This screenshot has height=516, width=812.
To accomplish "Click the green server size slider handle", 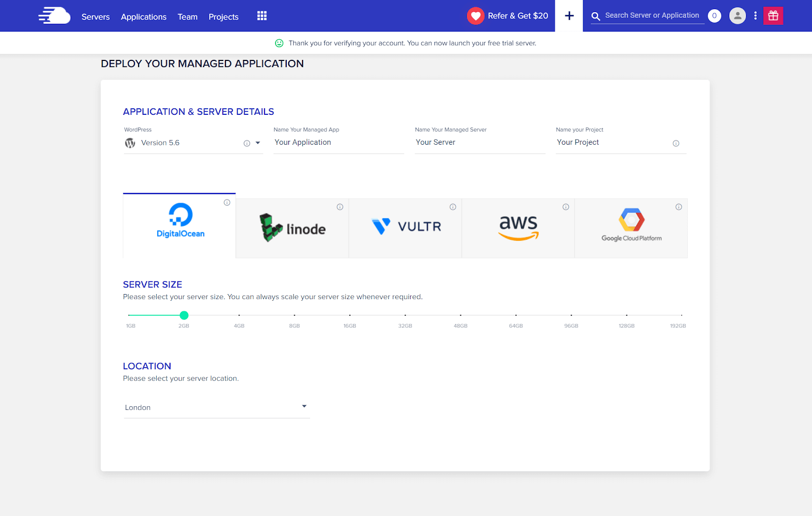I will [x=184, y=315].
